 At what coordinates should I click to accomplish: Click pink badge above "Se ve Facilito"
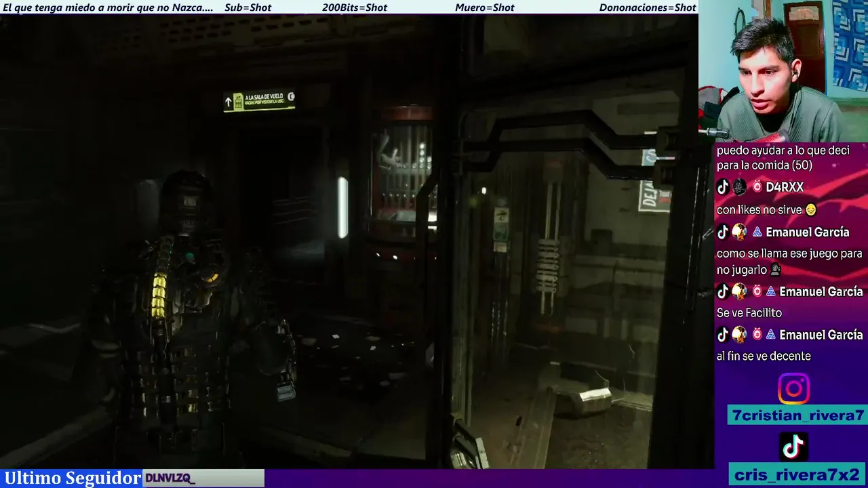click(757, 291)
